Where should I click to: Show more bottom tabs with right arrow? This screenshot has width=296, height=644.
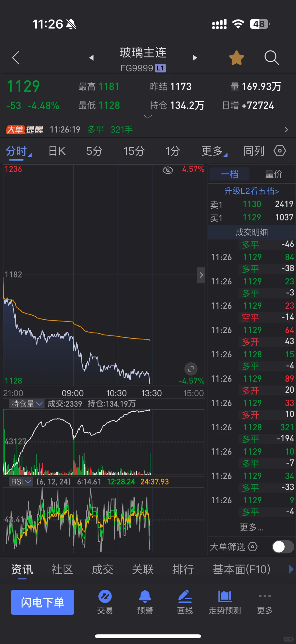pyautogui.click(x=291, y=569)
